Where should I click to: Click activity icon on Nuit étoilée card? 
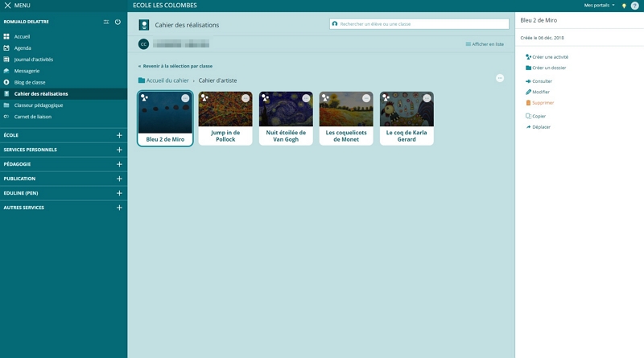[x=265, y=97]
